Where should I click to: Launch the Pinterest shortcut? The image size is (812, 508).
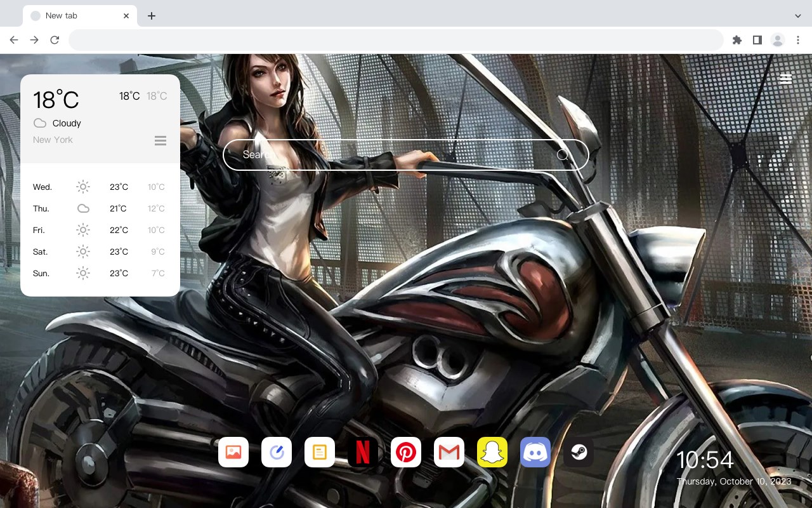(406, 452)
